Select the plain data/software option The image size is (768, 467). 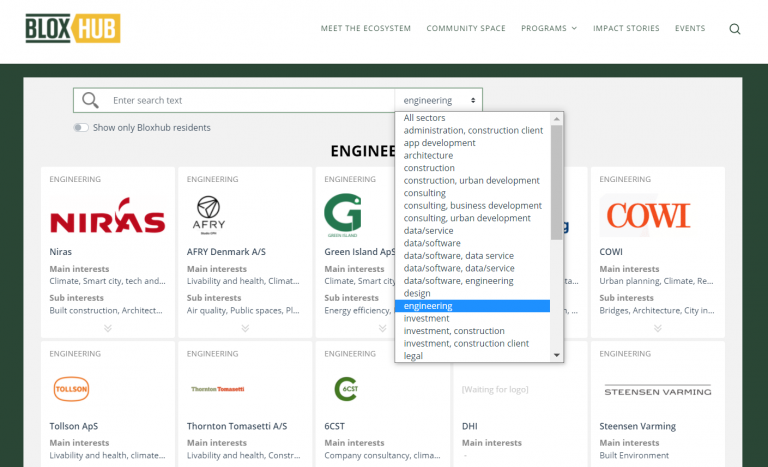pos(472,243)
